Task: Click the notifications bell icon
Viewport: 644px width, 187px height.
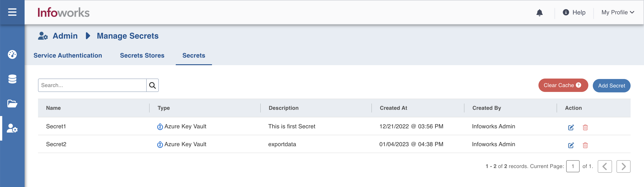Action: (x=540, y=12)
